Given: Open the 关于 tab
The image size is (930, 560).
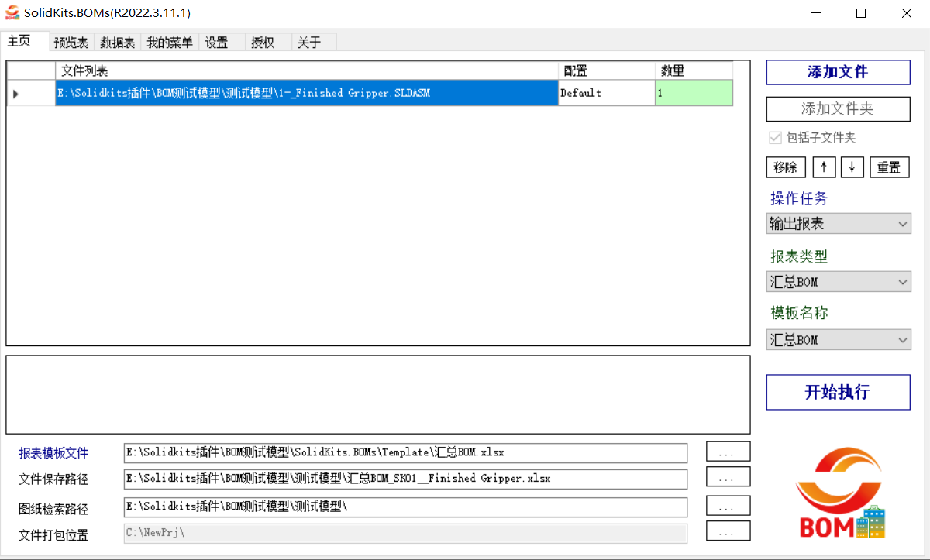Looking at the screenshot, I should click(x=307, y=43).
